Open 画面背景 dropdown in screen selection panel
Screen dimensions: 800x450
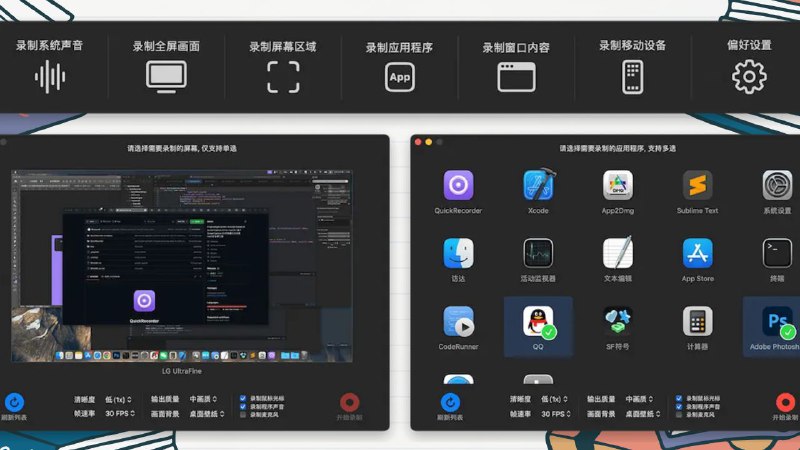point(207,414)
